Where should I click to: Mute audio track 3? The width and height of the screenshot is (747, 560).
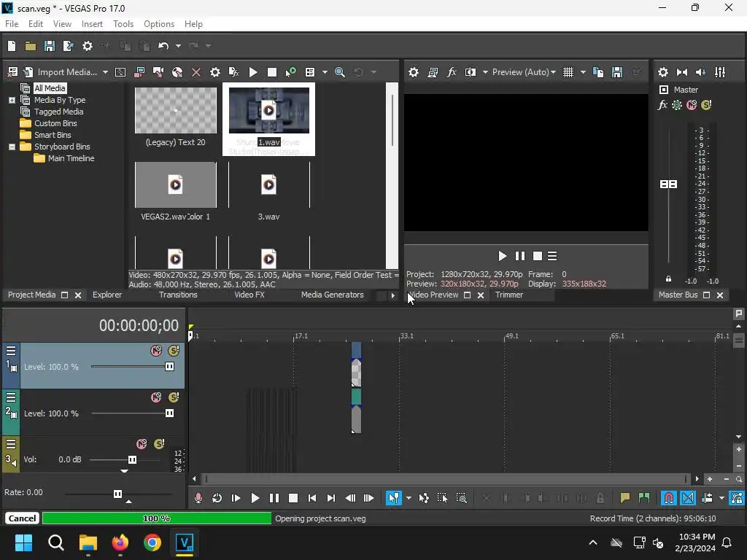pyautogui.click(x=142, y=444)
